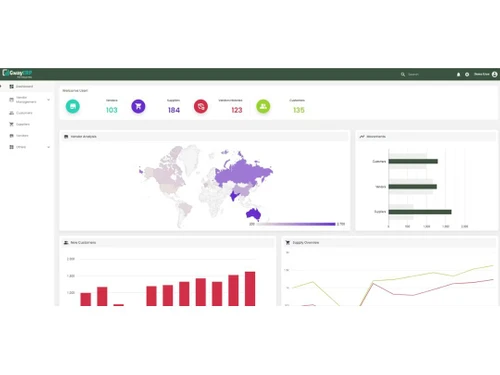This screenshot has width=500, height=375.
Task: Open Customers in the sidebar
Action: (24, 113)
